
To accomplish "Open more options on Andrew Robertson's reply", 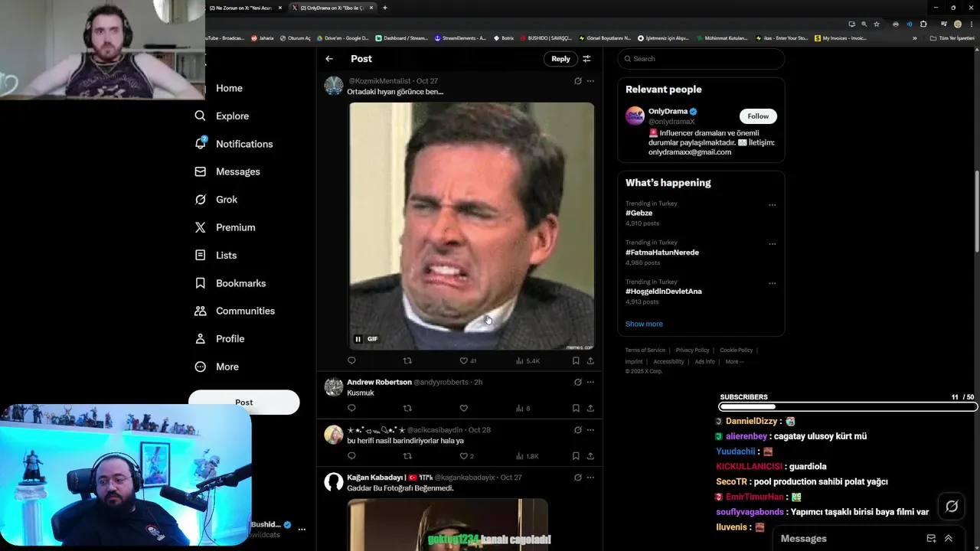I will [x=590, y=382].
